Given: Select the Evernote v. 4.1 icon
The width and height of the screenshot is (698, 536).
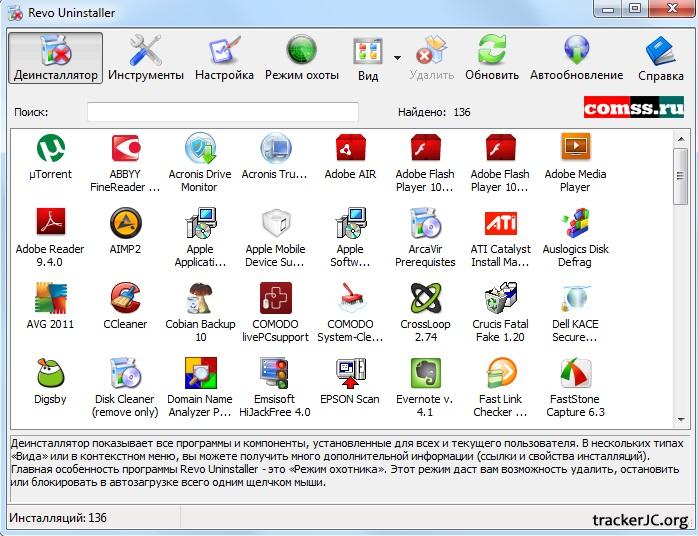Looking at the screenshot, I should click(425, 373).
